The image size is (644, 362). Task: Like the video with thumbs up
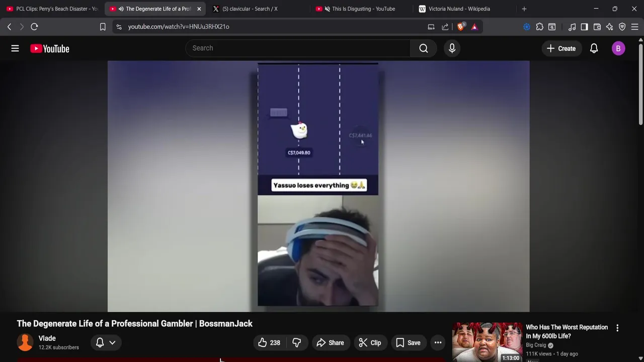click(x=269, y=343)
